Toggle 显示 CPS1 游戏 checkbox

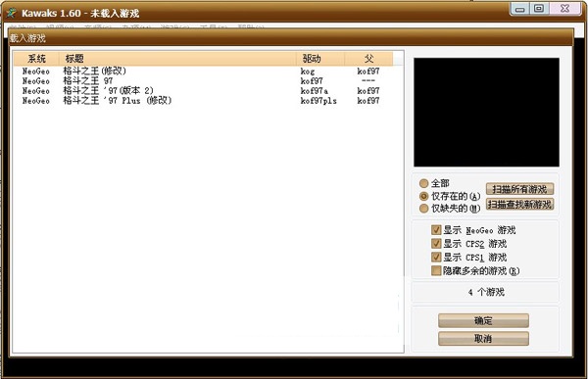436,258
